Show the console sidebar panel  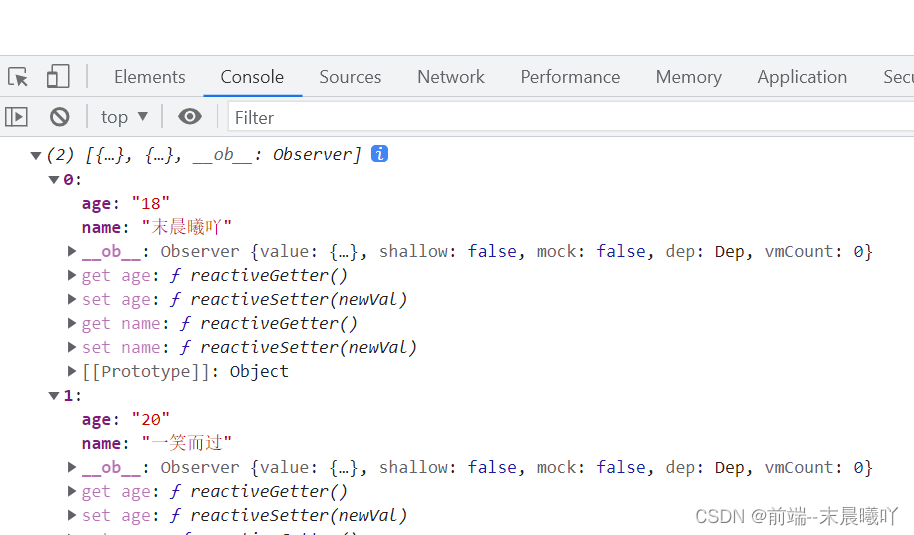[17, 117]
